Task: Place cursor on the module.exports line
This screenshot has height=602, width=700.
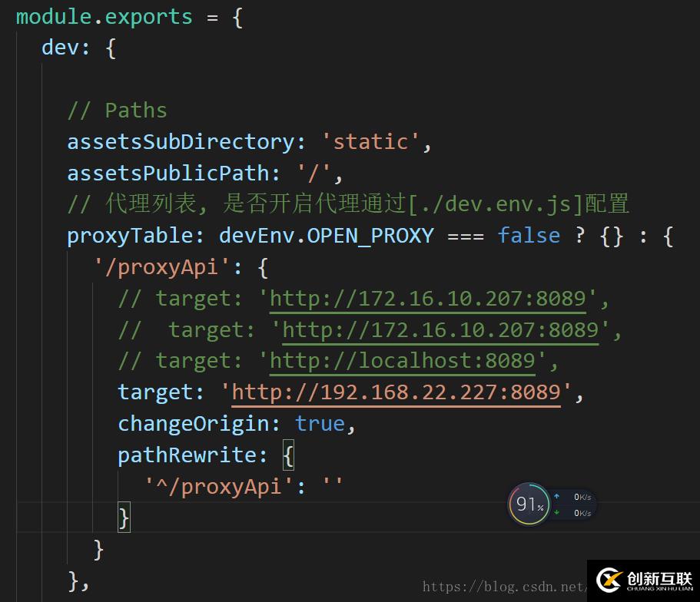Action: pos(104,17)
